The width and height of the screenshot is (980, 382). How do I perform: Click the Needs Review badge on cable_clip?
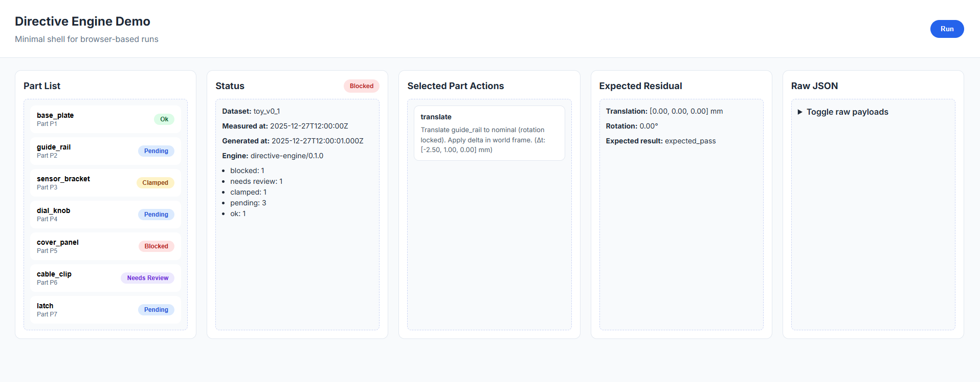click(x=147, y=278)
